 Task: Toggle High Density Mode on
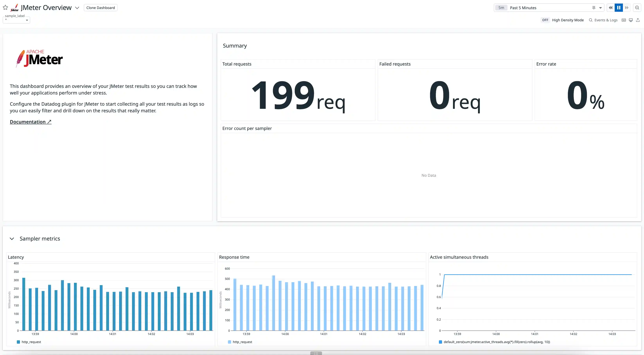pos(545,20)
